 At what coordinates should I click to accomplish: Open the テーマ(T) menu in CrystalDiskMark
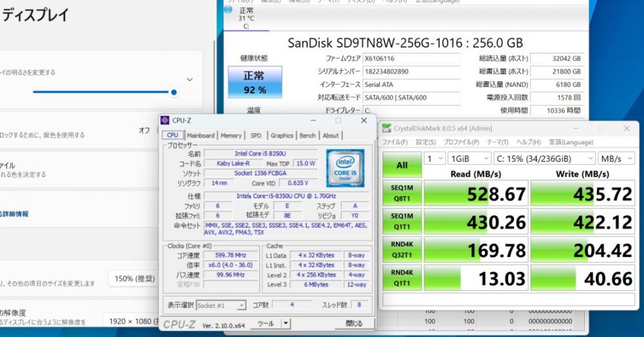tap(498, 142)
